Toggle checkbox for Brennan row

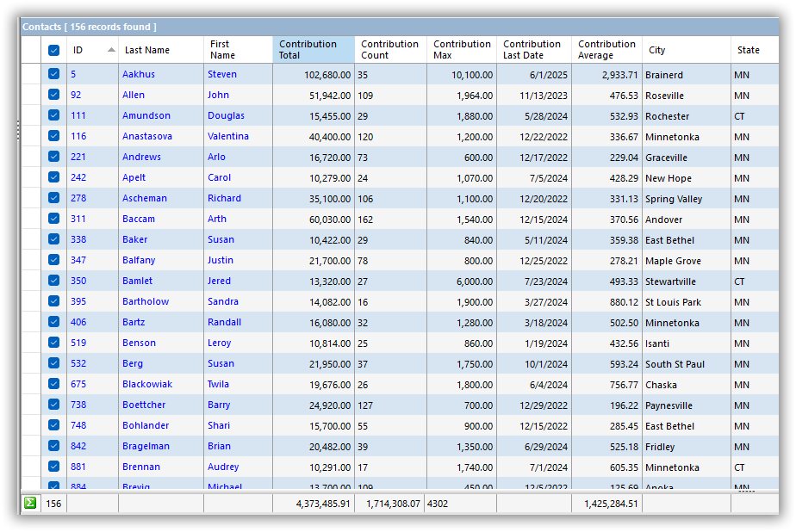53,467
